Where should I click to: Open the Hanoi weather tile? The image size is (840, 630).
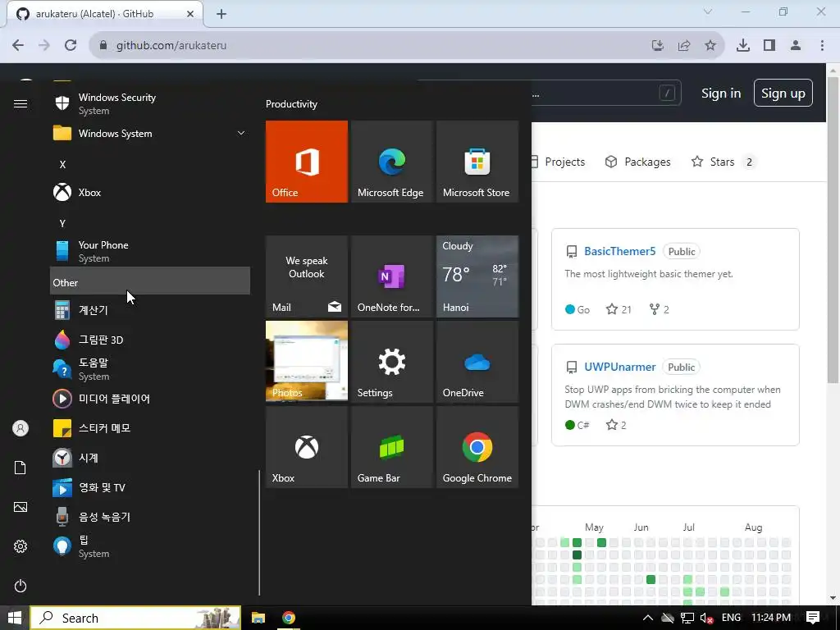tap(477, 276)
